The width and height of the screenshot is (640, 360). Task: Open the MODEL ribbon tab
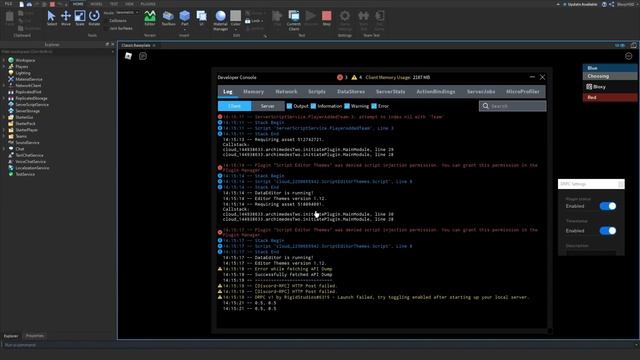(x=96, y=4)
